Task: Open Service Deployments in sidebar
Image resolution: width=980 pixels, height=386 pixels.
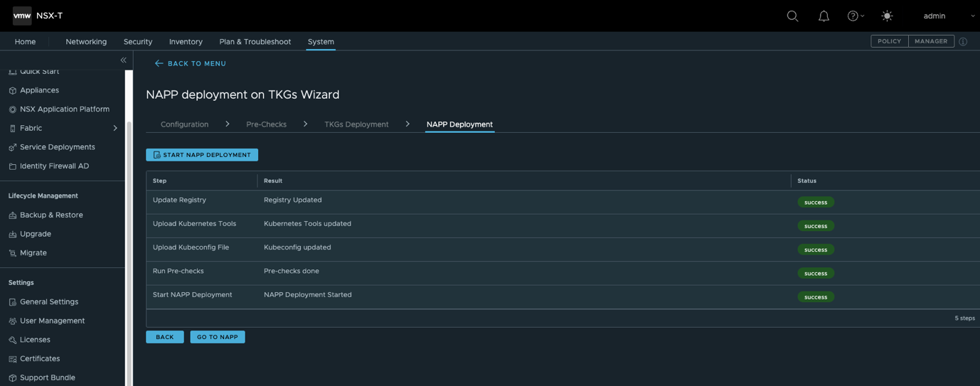Action: tap(57, 147)
